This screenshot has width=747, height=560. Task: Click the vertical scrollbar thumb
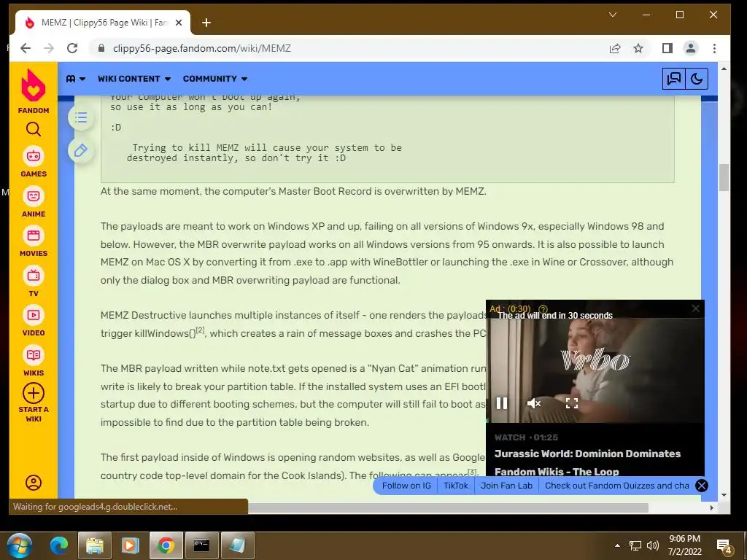pyautogui.click(x=724, y=177)
